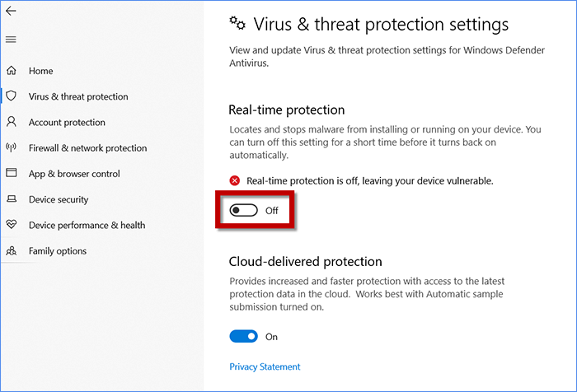The image size is (577, 392).
Task: Turn on the Real-time protection toggle
Action: click(244, 211)
